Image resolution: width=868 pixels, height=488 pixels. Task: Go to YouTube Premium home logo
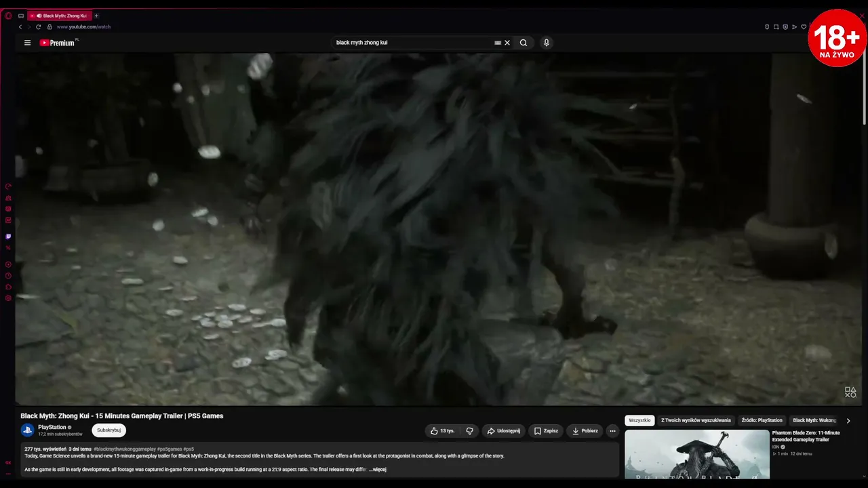pyautogui.click(x=58, y=43)
